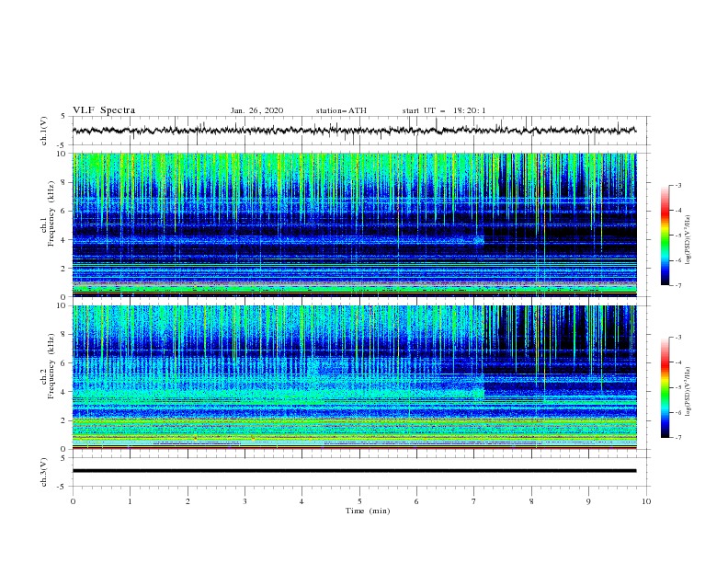
Task: Click the "VLF Spectra" plot title
Action: point(104,110)
